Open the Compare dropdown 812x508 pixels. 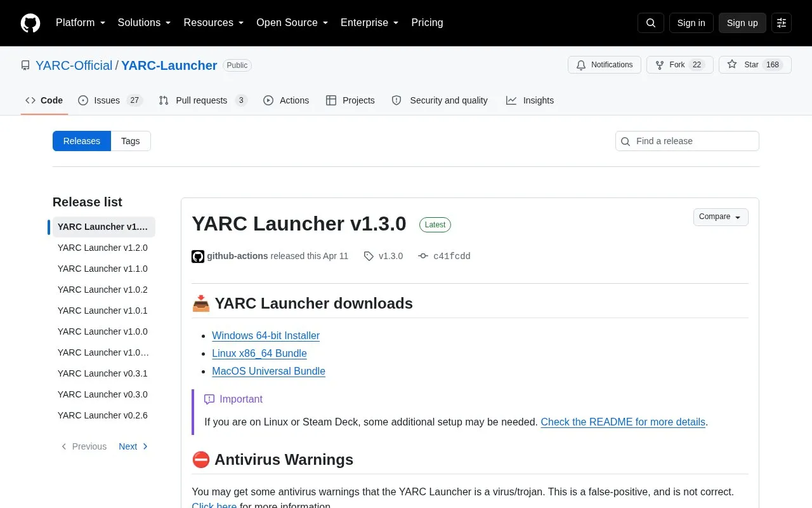tap(721, 217)
